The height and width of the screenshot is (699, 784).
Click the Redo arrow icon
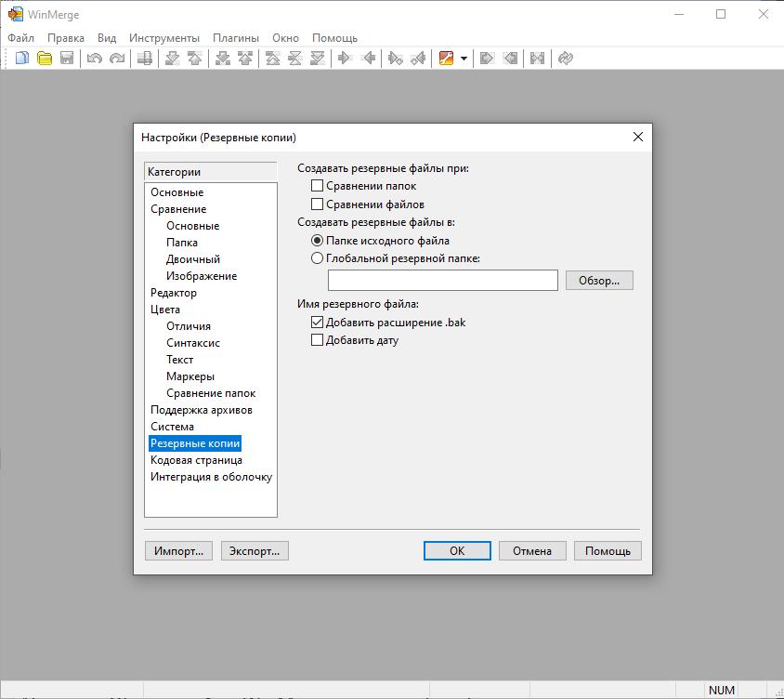pyautogui.click(x=117, y=59)
